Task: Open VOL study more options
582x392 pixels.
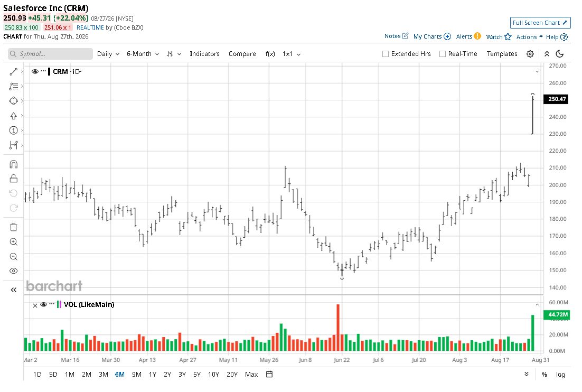Action: pyautogui.click(x=52, y=304)
